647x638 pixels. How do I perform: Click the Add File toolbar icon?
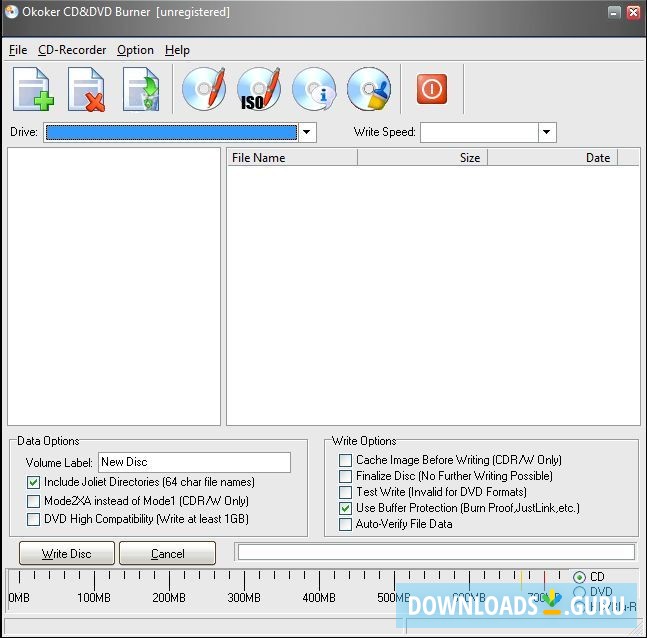(33, 89)
